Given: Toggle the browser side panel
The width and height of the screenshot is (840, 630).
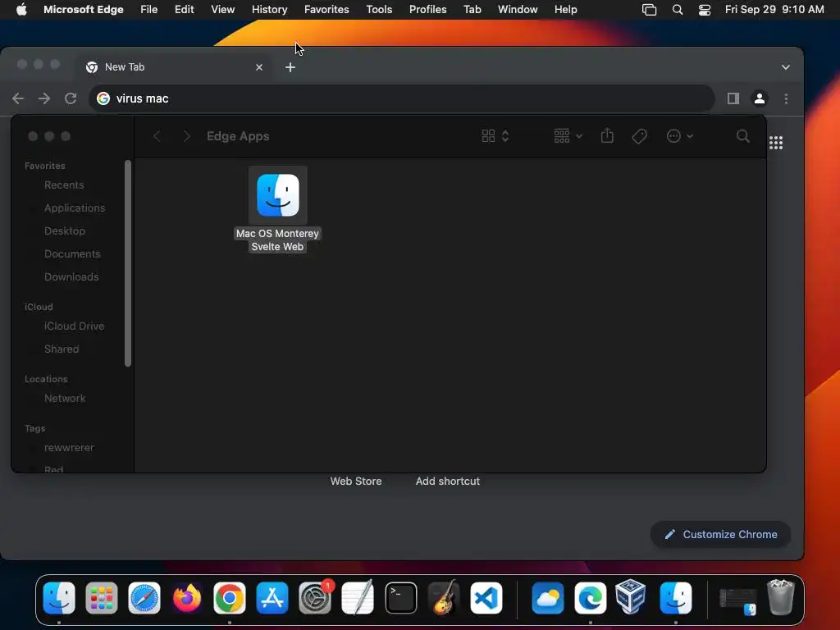Looking at the screenshot, I should click(733, 98).
